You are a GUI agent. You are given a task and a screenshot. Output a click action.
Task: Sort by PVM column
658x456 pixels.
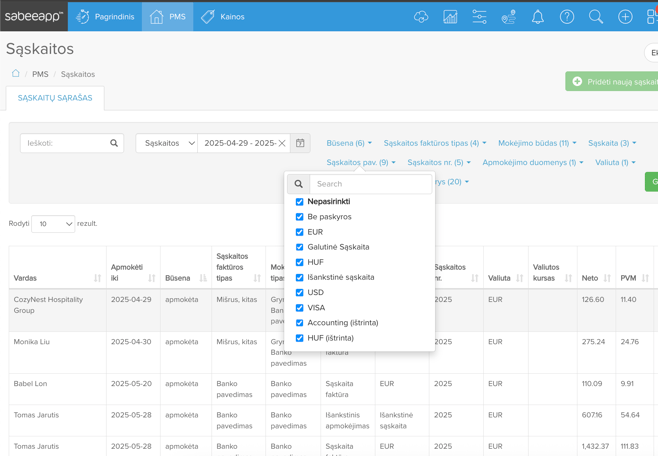tap(645, 278)
